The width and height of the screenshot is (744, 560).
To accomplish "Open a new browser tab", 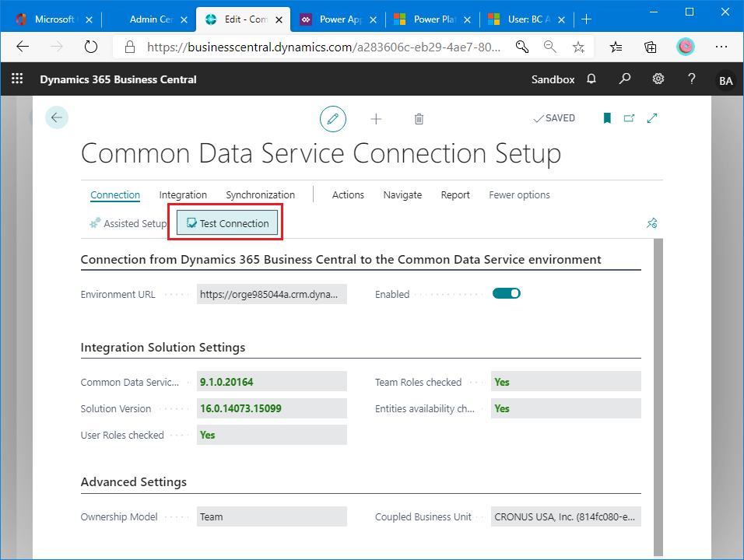I will [587, 19].
